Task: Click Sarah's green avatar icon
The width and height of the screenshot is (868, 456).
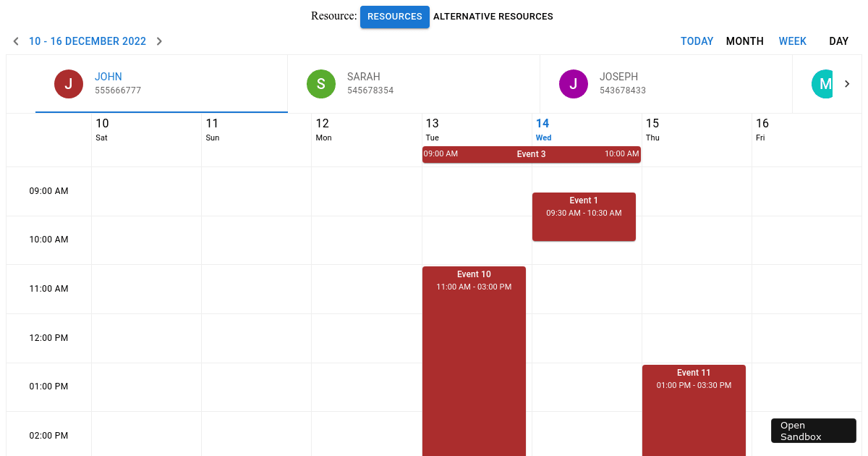Action: pos(321,84)
